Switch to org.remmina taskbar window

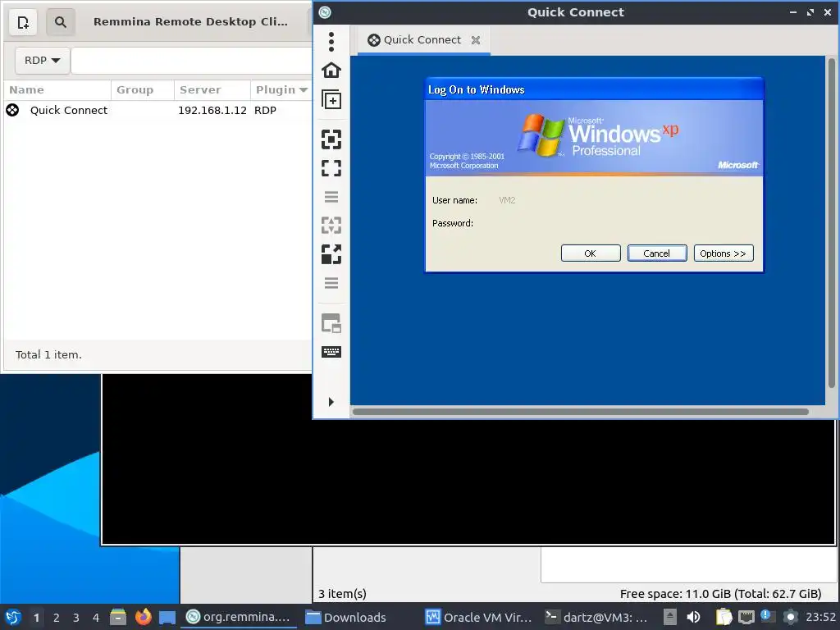coord(239,617)
